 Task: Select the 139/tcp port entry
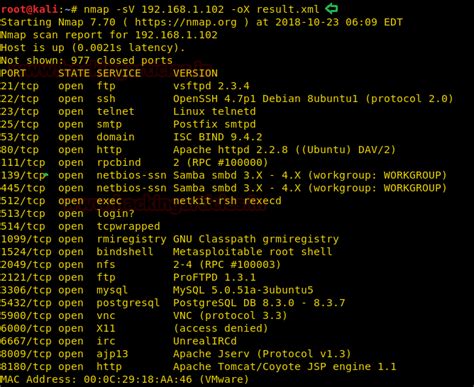point(23,175)
